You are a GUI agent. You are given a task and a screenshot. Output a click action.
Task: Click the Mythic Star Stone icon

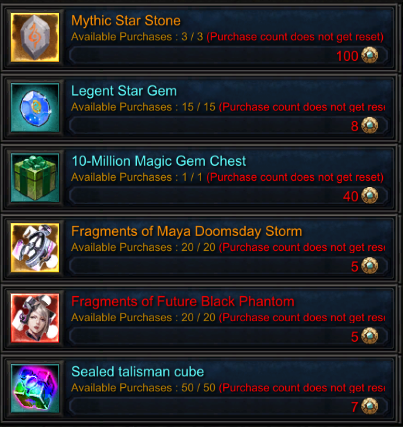(35, 37)
